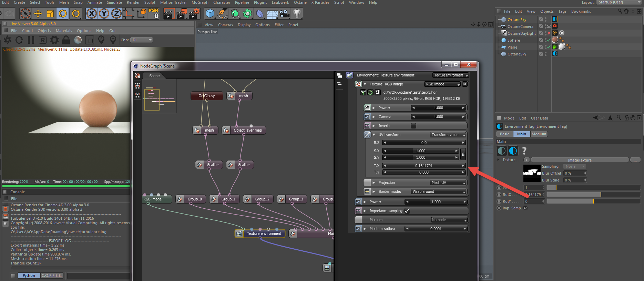Disable the Importance sampling checkbox
644x281 pixels.
pyautogui.click(x=407, y=211)
